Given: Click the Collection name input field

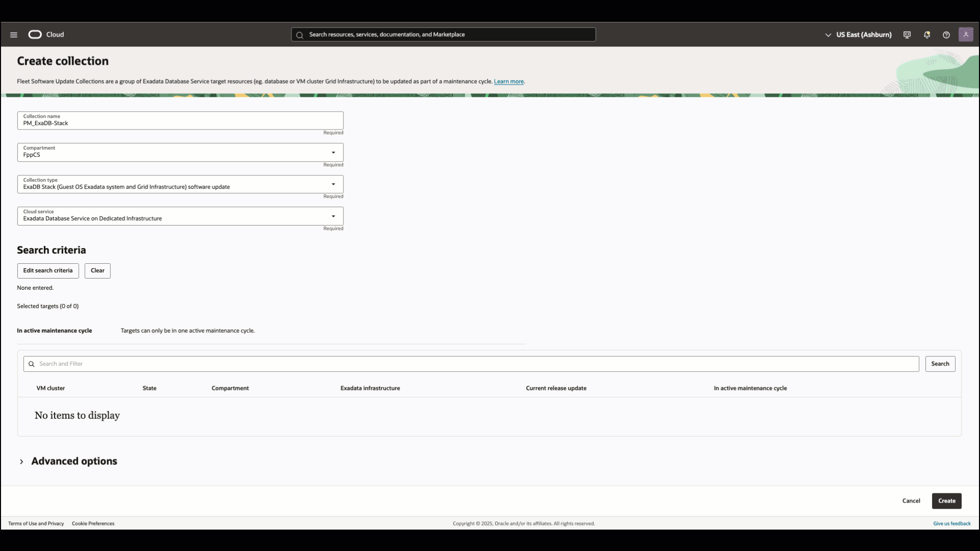Looking at the screenshot, I should pyautogui.click(x=180, y=122).
